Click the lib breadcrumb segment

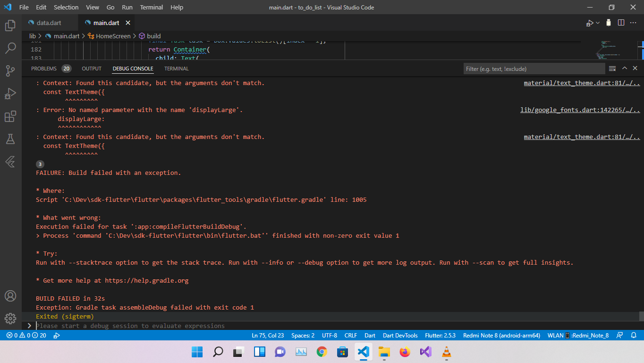[x=33, y=36]
